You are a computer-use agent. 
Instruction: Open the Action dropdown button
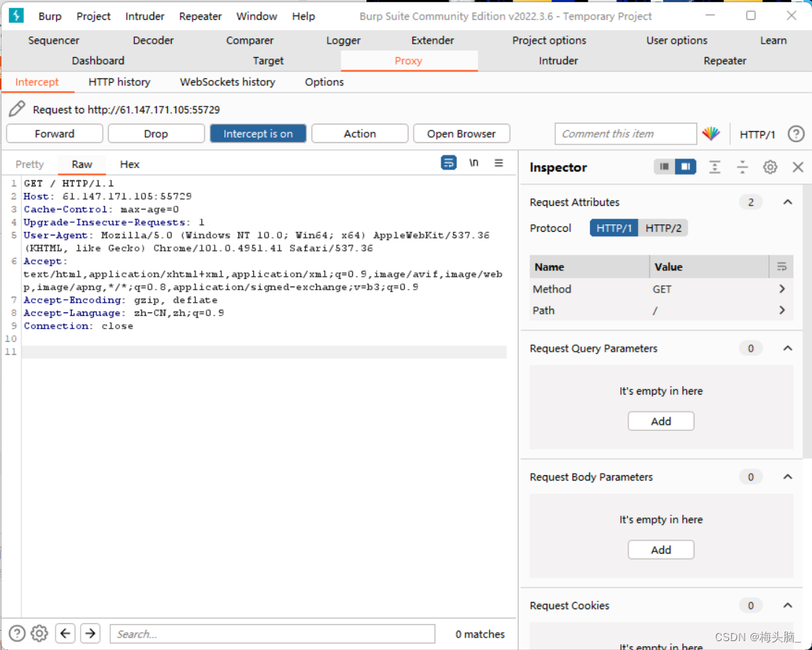point(360,133)
